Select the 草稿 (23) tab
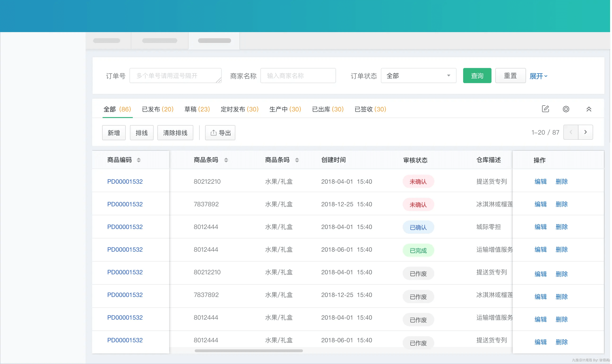612x364 pixels. tap(197, 109)
